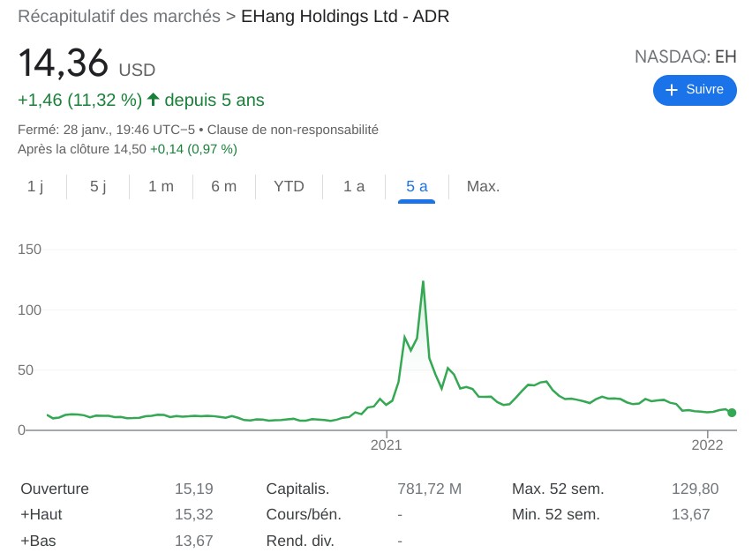Switch to the 1 m chart view
752x560 pixels.
[x=161, y=186]
